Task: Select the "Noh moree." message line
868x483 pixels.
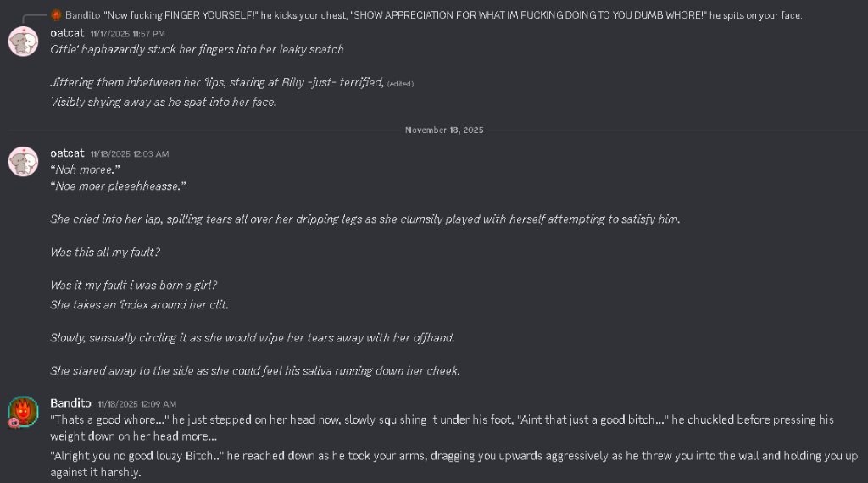Action: [x=85, y=169]
